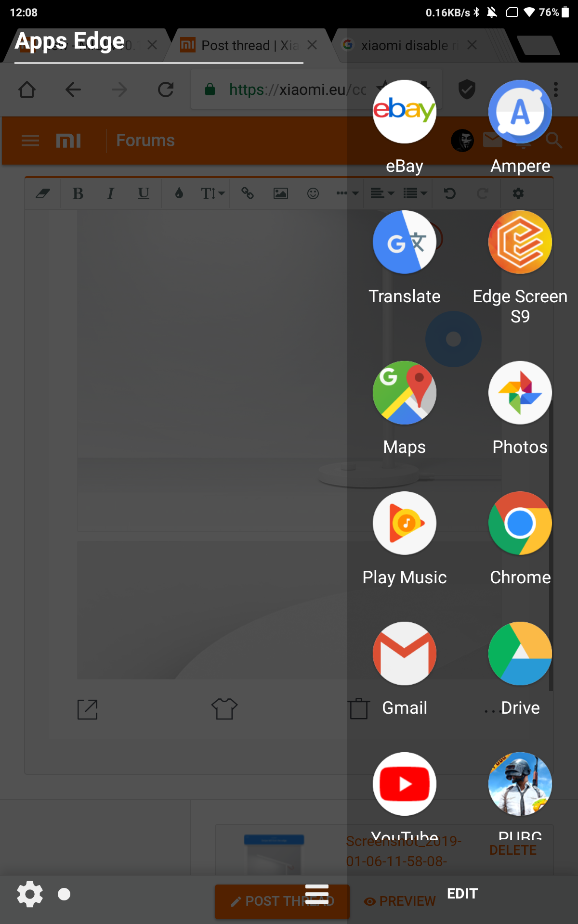Launch Play Music app

coord(405,523)
